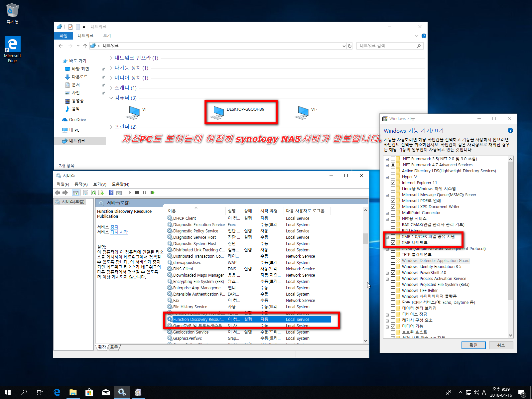The image size is (532, 399).
Task: Open address bar history dropdown
Action: pyautogui.click(x=344, y=46)
